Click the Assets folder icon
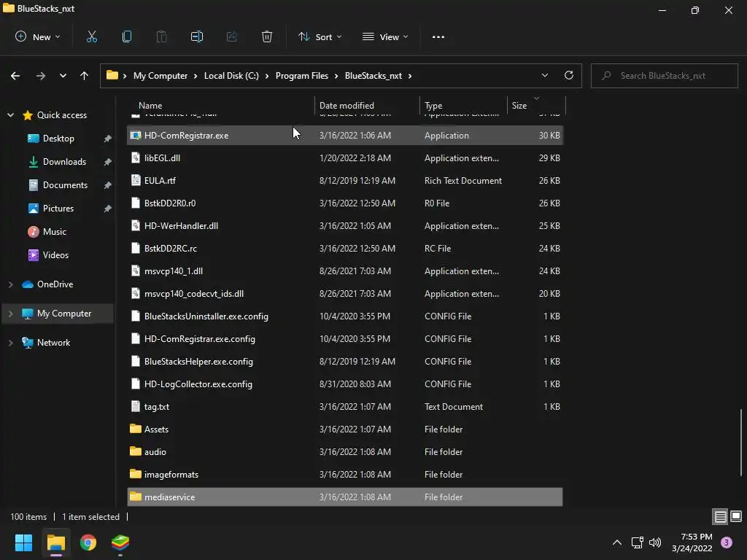747x560 pixels. tap(136, 429)
